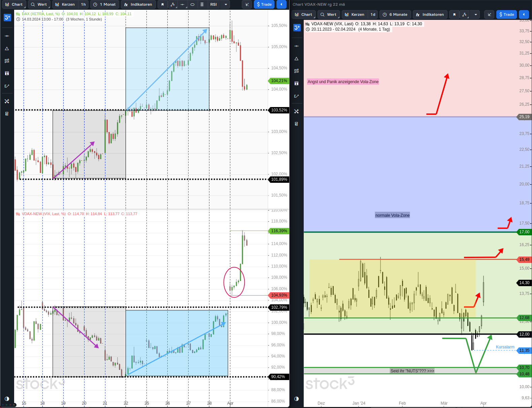Select the 'normale Vola-Zone' label

coord(393,215)
